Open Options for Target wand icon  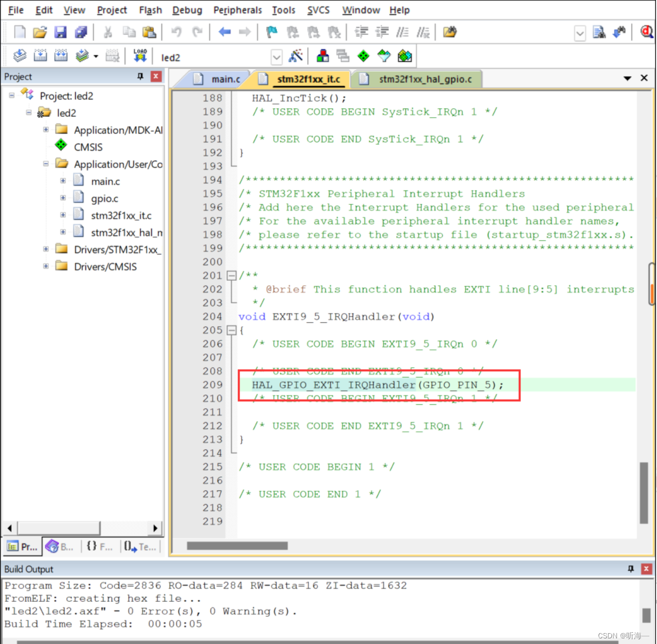pyautogui.click(x=296, y=56)
